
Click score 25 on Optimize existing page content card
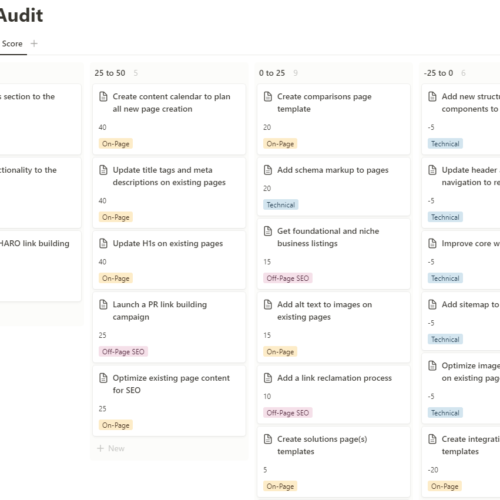coord(103,409)
